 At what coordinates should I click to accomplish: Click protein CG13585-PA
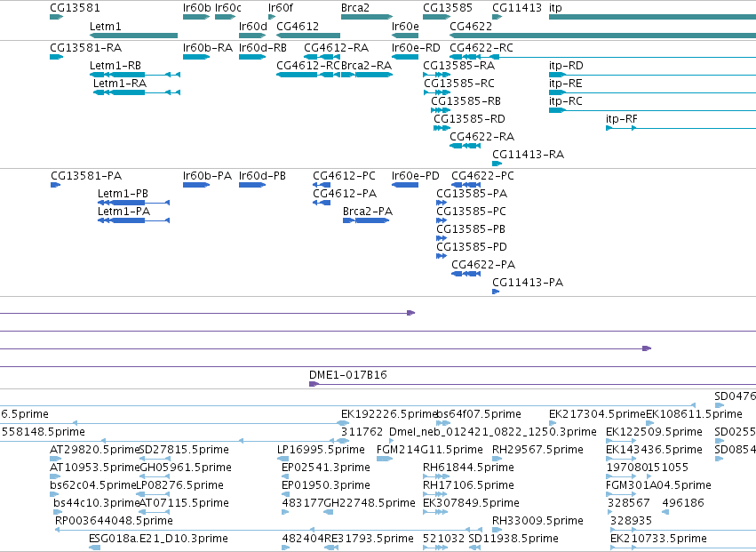tap(472, 194)
